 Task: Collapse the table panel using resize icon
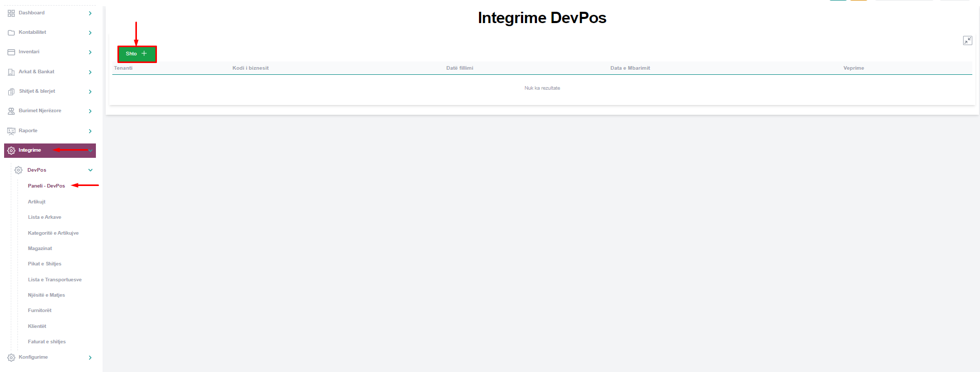[967, 40]
